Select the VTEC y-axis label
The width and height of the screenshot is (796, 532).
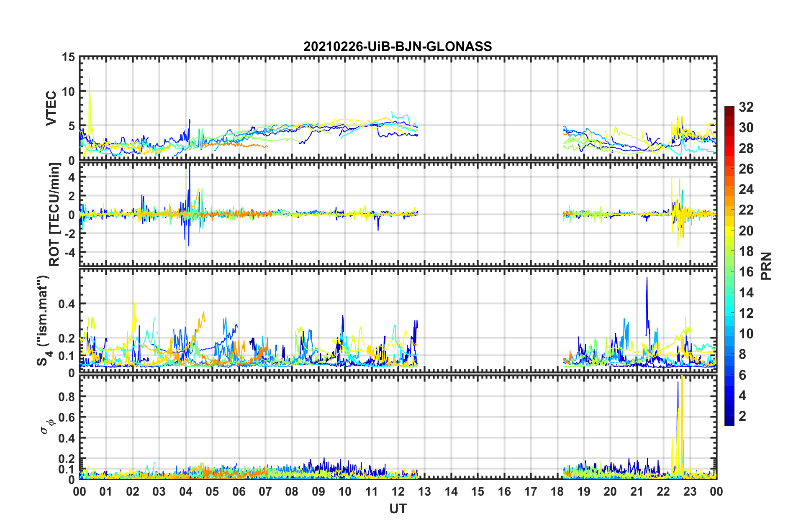point(51,108)
